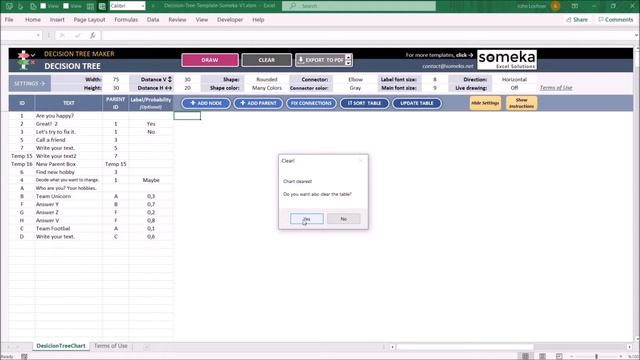Toggle the first View checkbox in quick access toolbar
This screenshot has height=360, width=640.
(x=43, y=6)
